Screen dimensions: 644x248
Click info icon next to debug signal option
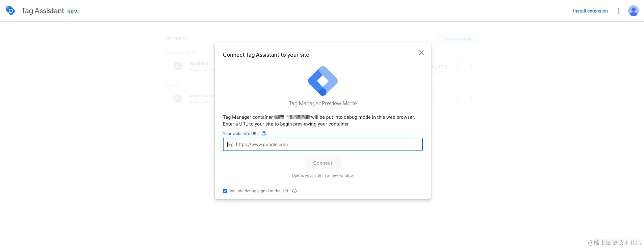pyautogui.click(x=294, y=191)
